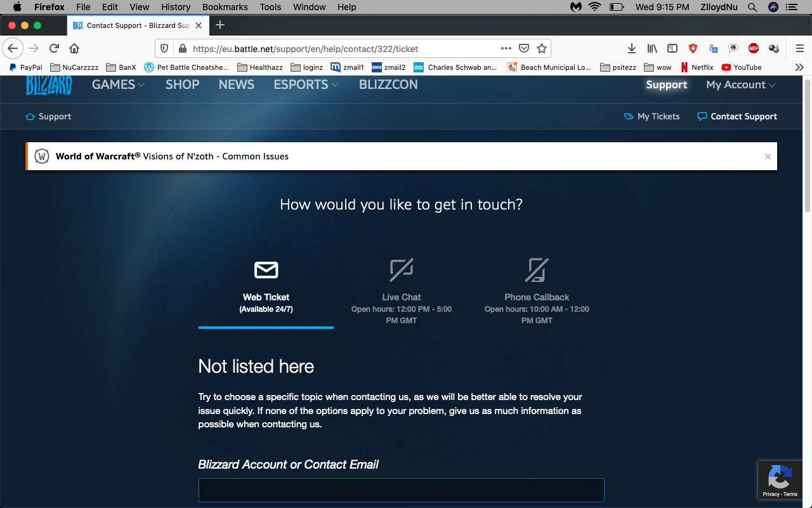Click the Blizzard Account or Contact Email field
Image resolution: width=812 pixels, height=508 pixels.
click(x=401, y=490)
